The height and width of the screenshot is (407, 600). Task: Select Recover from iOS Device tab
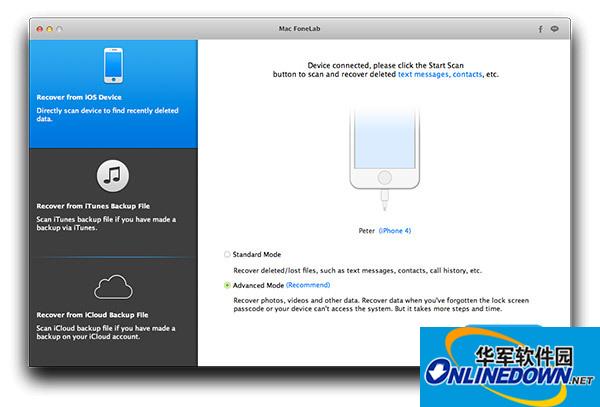pyautogui.click(x=113, y=94)
